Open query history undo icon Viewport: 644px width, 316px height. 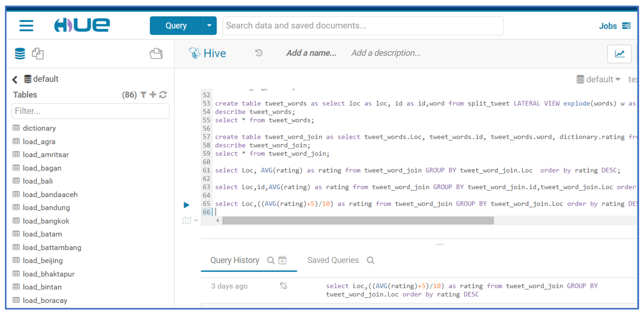[259, 53]
